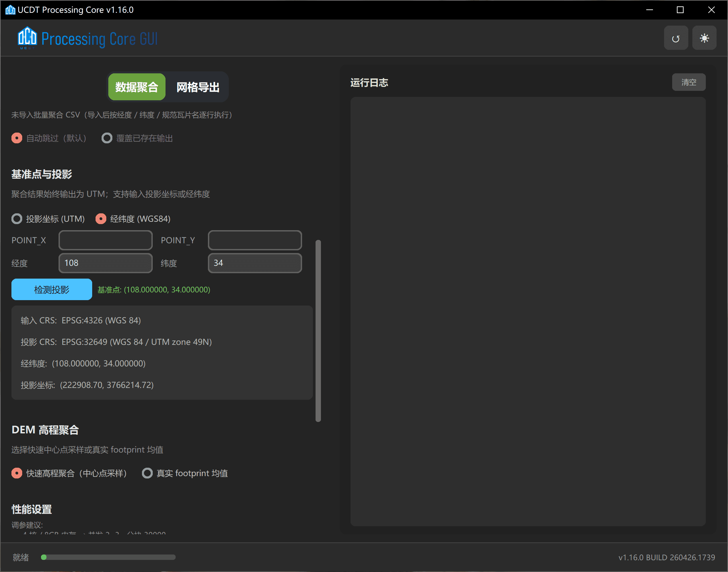Click the POINT_Y input field
Viewport: 728px width, 572px height.
[x=255, y=240]
